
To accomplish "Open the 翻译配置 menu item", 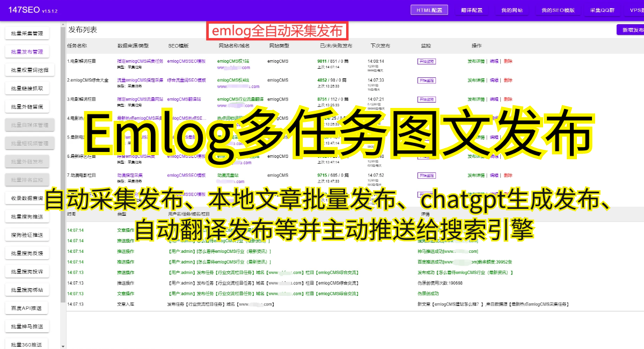I will 471,10.
